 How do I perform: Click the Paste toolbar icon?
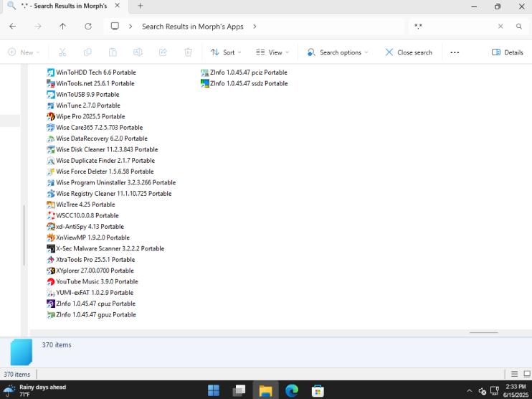113,52
